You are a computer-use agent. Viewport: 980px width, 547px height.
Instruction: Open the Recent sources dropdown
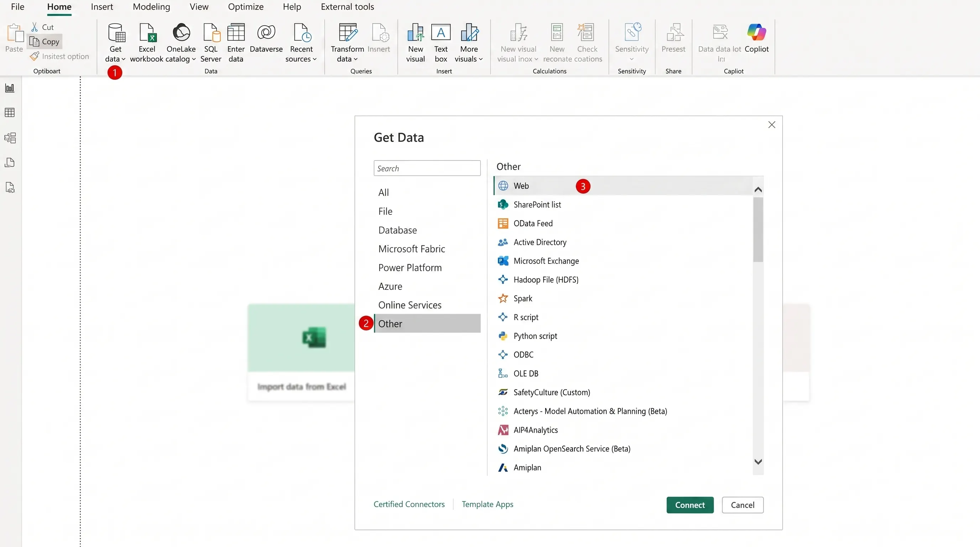coord(301,43)
